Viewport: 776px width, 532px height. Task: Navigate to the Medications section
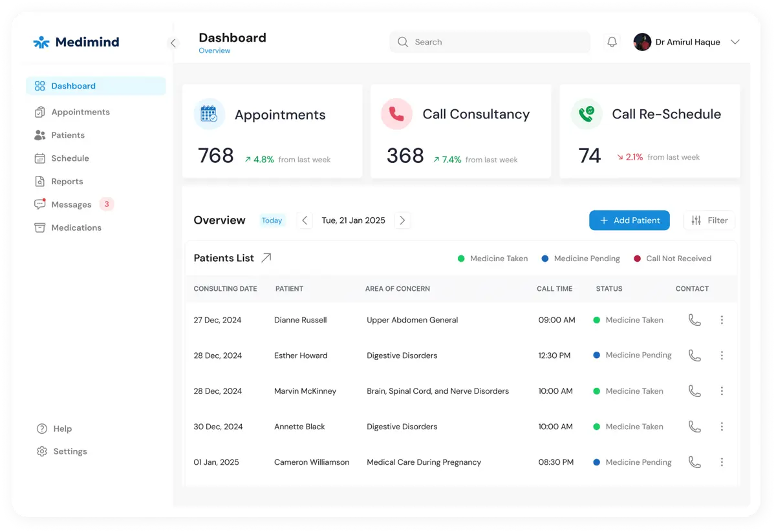pos(76,228)
